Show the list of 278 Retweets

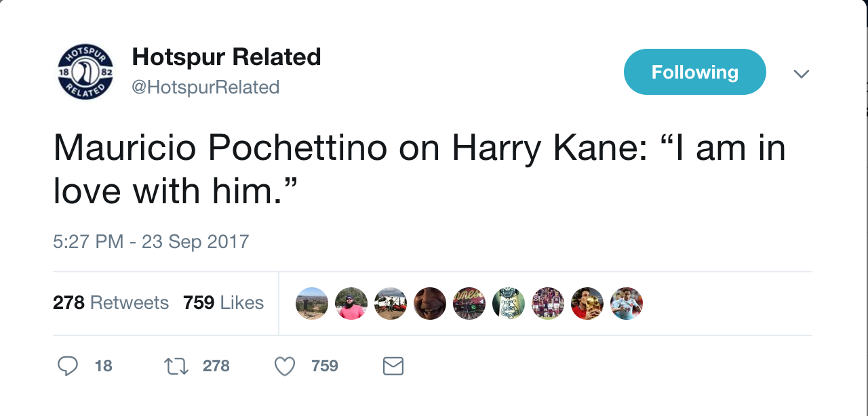[x=111, y=302]
